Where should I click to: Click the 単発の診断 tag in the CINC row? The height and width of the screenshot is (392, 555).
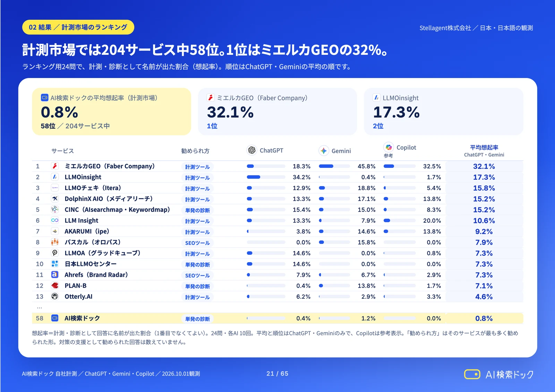[197, 210]
